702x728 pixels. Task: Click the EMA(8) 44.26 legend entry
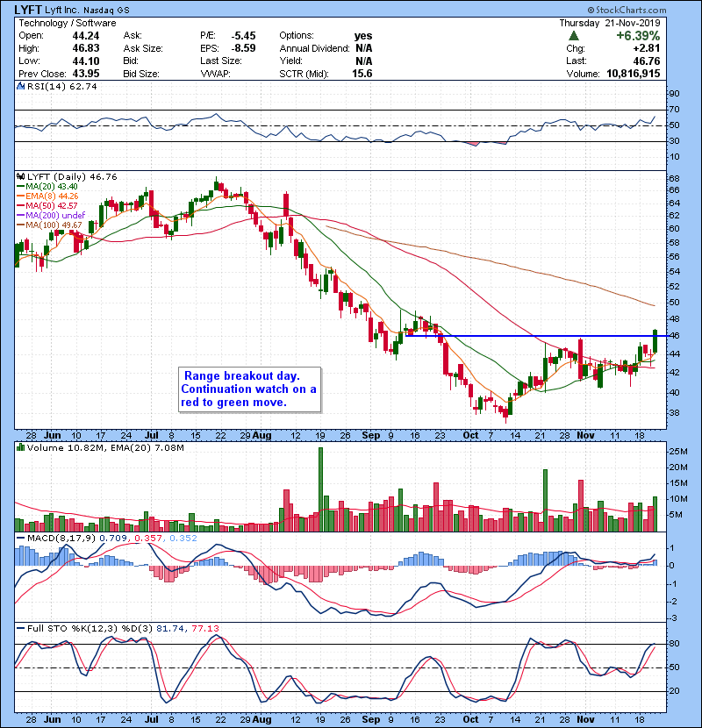47,196
